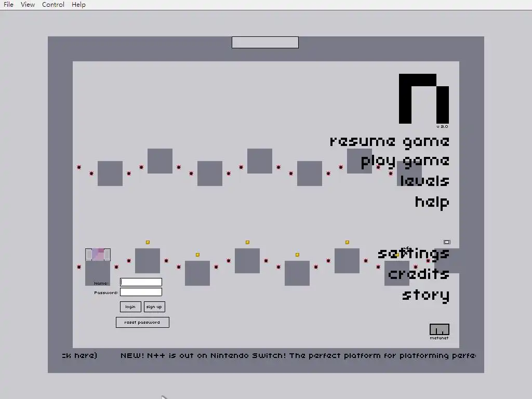
Task: Click the login button
Action: click(130, 307)
